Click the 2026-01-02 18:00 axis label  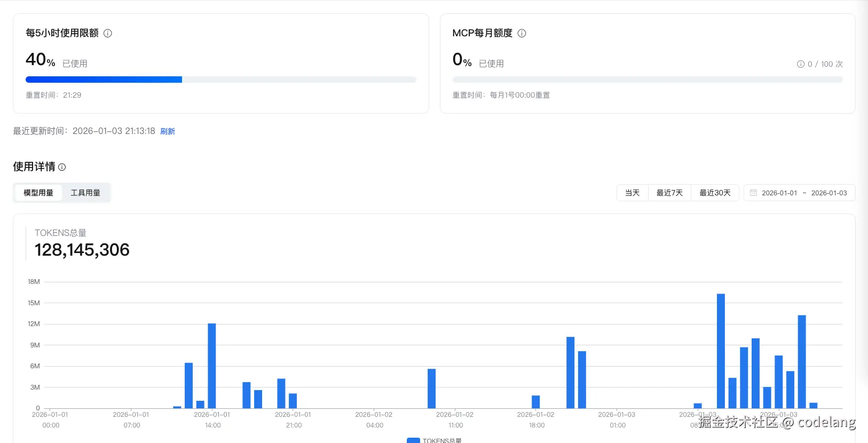[536, 420]
